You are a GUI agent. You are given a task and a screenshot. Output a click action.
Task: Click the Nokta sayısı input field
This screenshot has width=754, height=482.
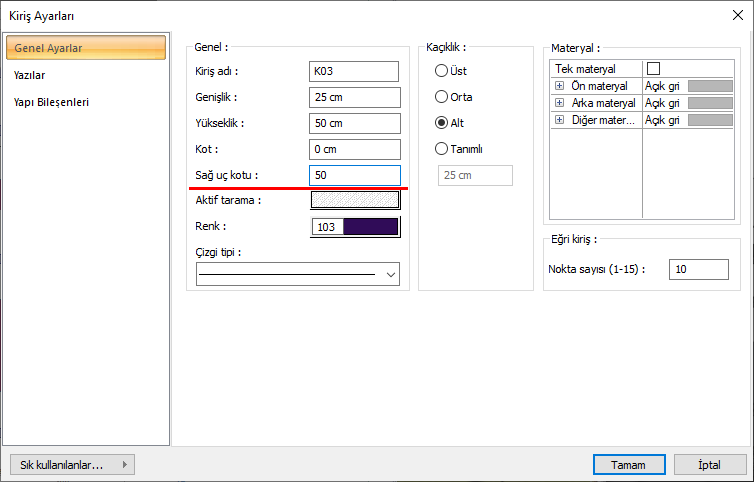(x=699, y=269)
